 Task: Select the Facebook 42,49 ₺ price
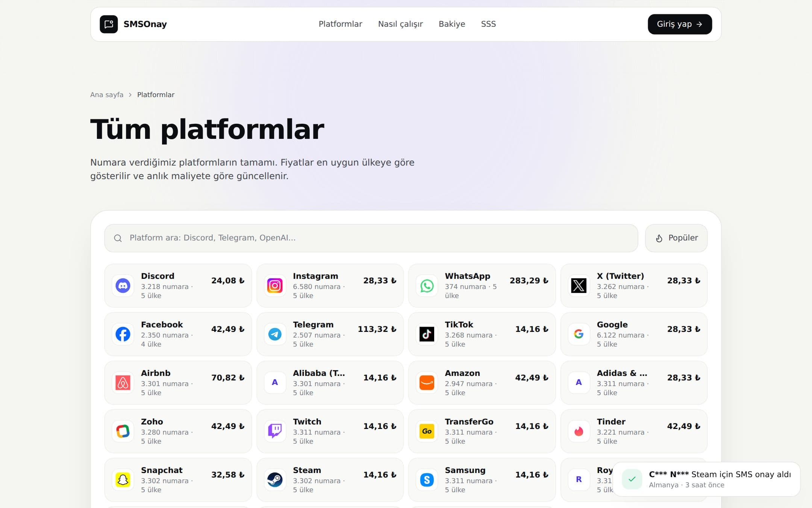tap(228, 329)
